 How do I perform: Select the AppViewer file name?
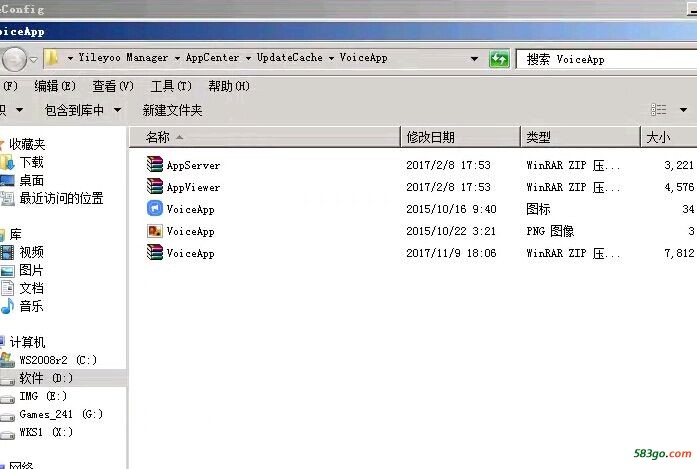point(193,187)
